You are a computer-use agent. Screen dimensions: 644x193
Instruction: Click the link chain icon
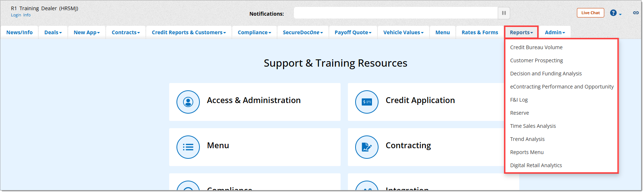636,13
